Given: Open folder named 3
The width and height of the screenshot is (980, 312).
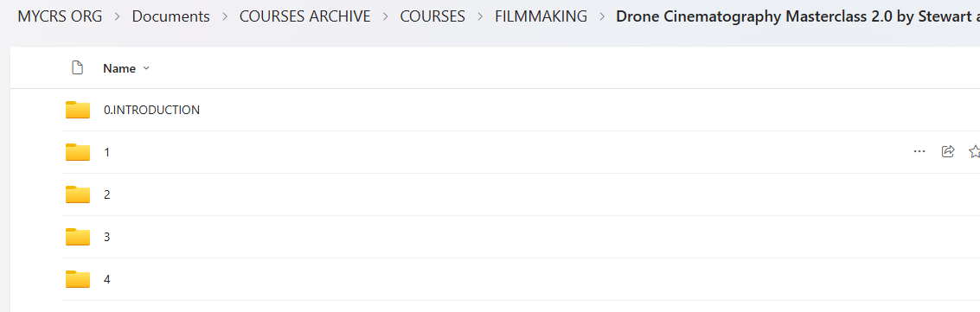Looking at the screenshot, I should pyautogui.click(x=107, y=237).
